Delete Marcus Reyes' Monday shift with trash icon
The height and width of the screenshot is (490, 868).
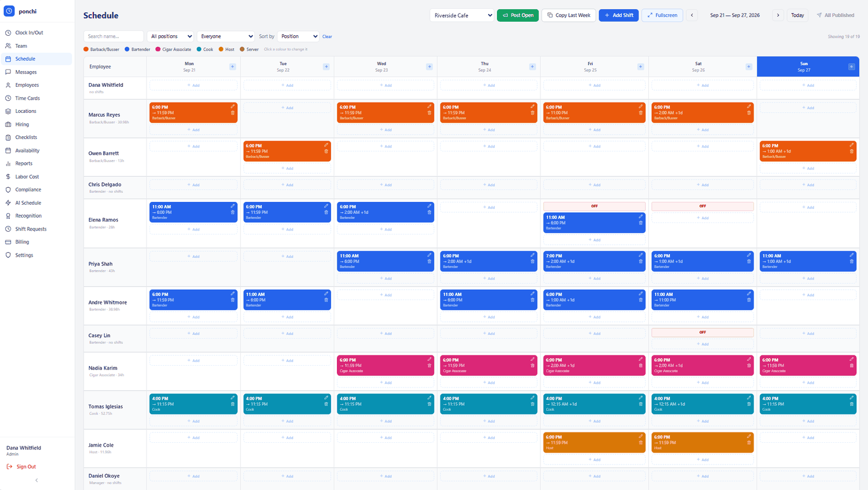point(233,113)
